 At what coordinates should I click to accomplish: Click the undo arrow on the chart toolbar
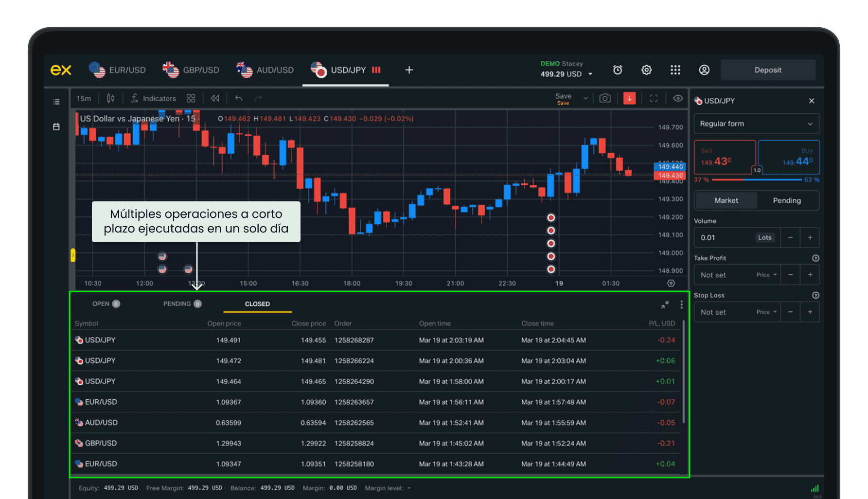[x=238, y=98]
